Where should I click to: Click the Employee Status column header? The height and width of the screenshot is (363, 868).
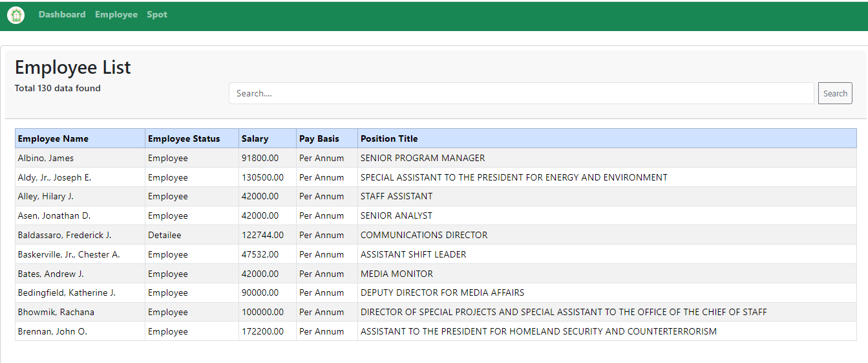pyautogui.click(x=184, y=138)
